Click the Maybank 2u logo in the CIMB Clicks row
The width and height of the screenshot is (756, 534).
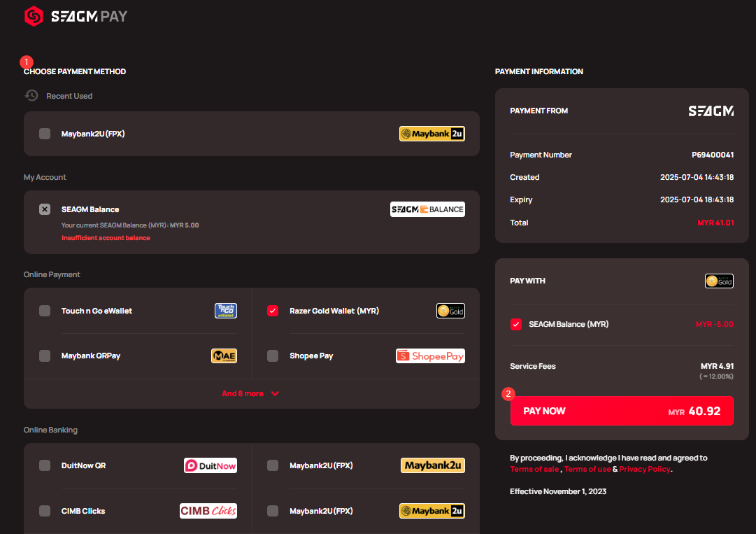coord(432,511)
